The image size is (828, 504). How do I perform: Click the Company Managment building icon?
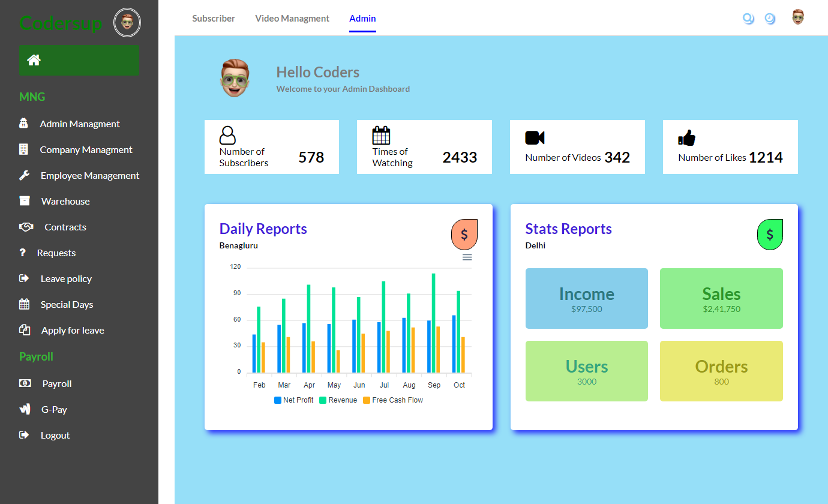[23, 149]
